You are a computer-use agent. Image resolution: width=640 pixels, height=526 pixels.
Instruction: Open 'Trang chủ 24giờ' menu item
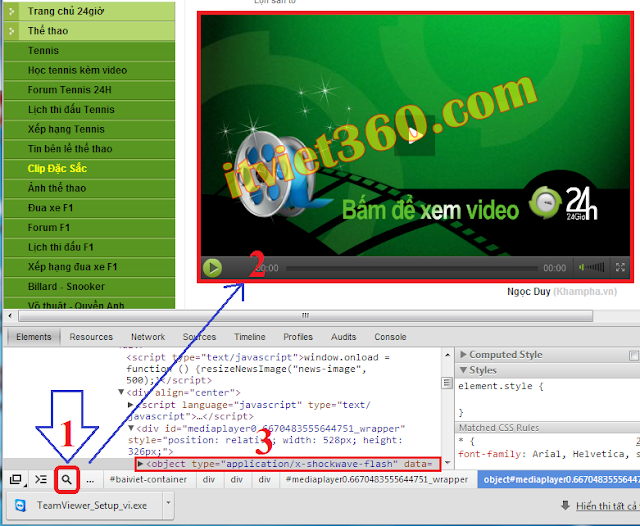point(89,11)
